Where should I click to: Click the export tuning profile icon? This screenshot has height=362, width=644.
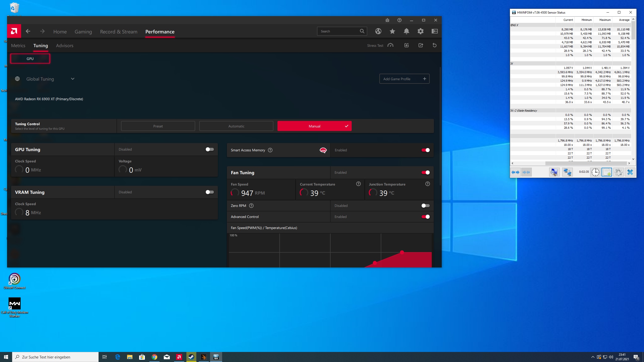(x=421, y=45)
